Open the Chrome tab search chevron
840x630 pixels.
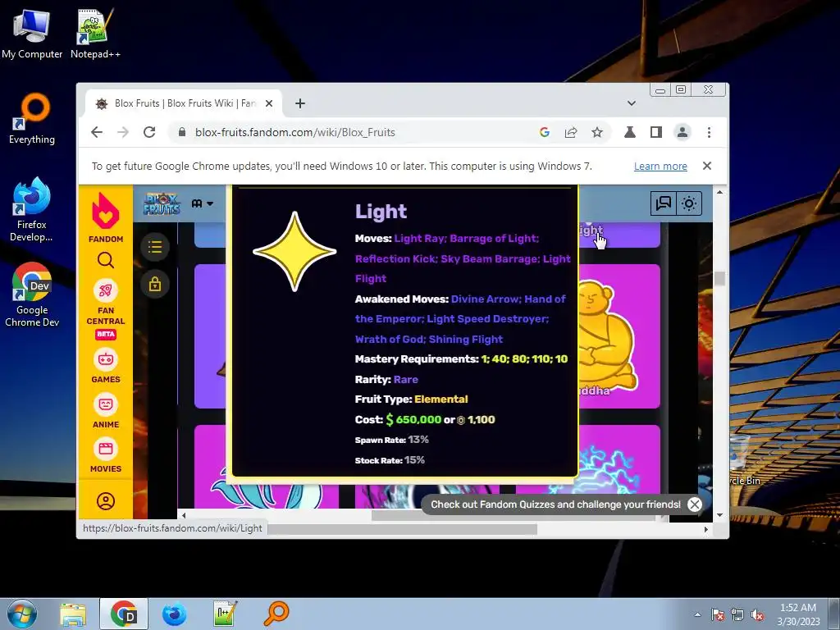tap(632, 103)
